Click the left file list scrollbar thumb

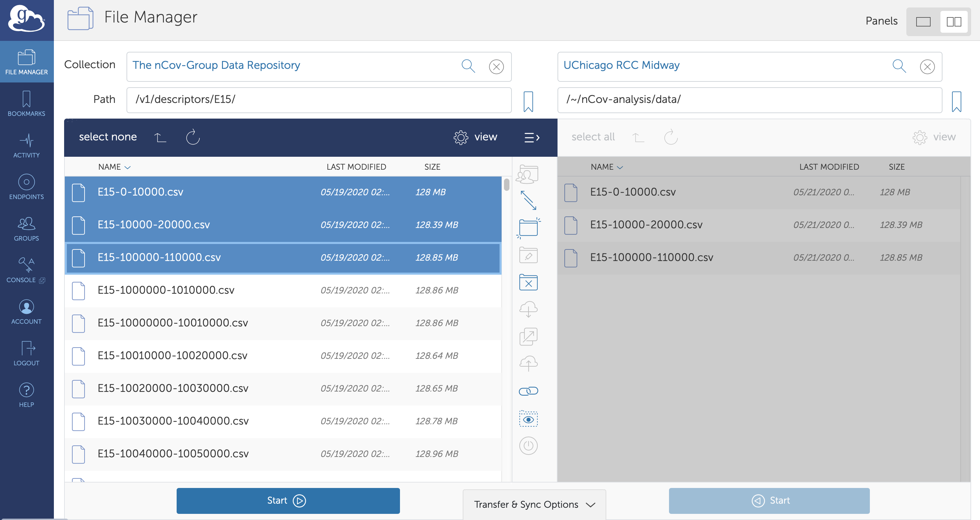point(506,185)
